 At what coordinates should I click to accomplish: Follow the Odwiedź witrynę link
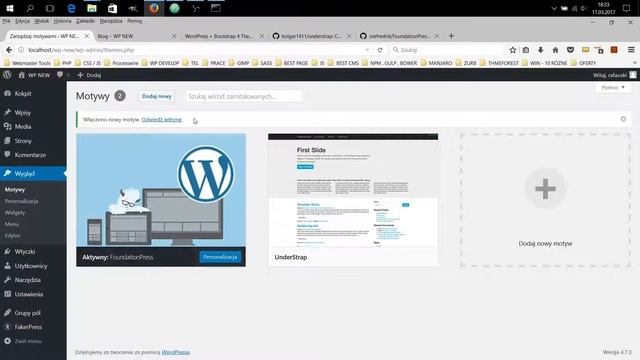tap(162, 120)
